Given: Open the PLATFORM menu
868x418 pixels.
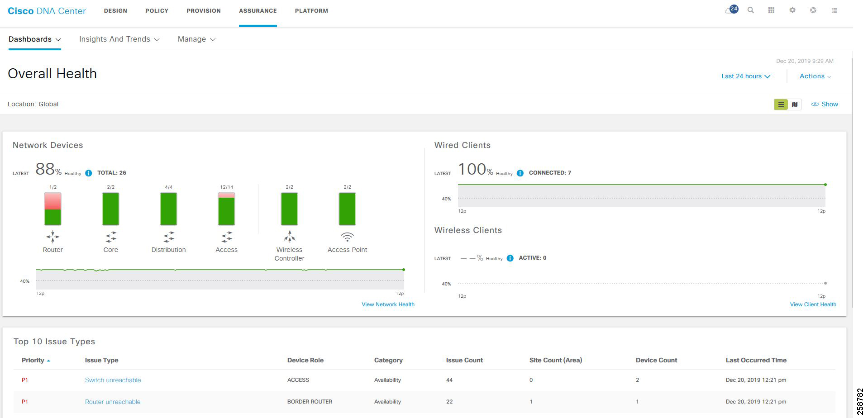Looking at the screenshot, I should pos(311,11).
